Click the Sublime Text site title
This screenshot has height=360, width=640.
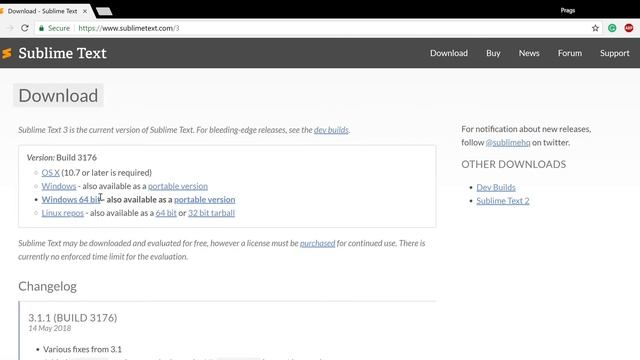[62, 53]
